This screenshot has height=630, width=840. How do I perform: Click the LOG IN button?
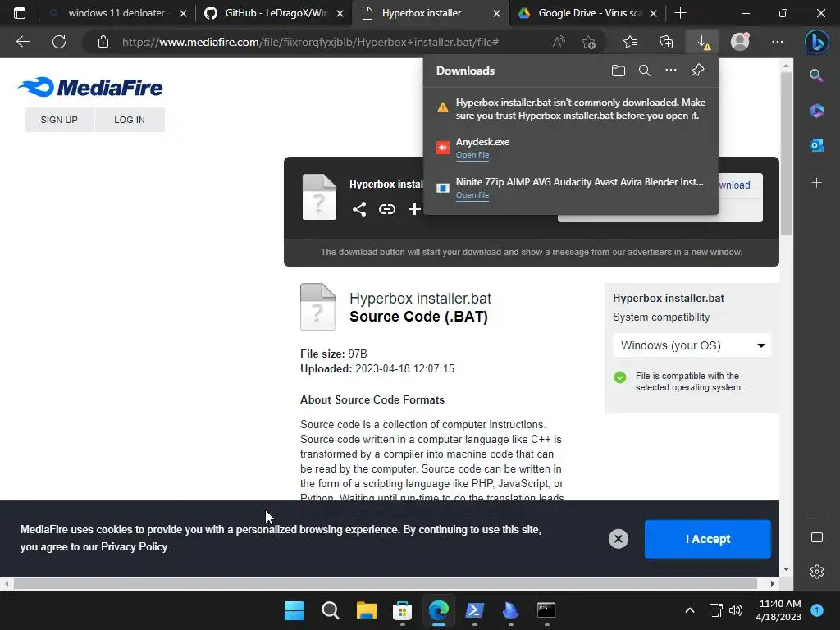click(x=130, y=120)
